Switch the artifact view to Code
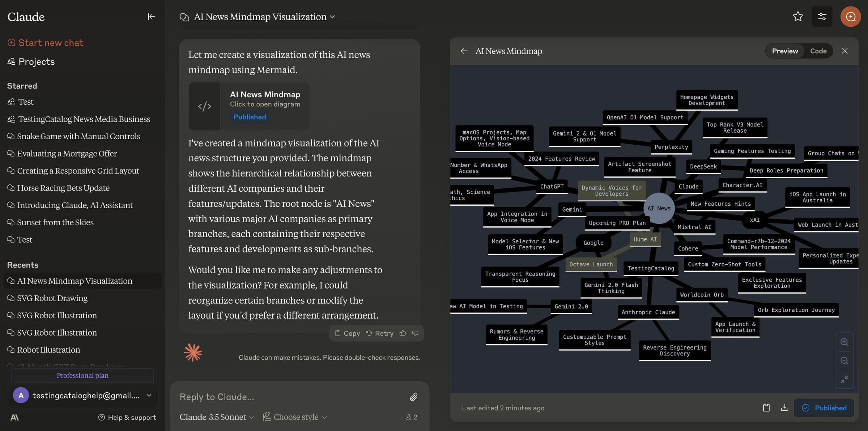 coord(818,51)
